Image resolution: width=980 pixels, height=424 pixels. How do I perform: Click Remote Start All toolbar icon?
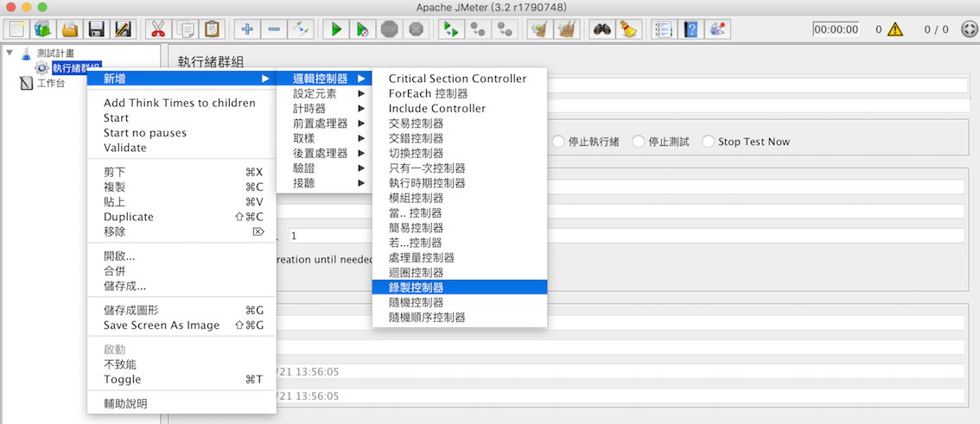pyautogui.click(x=450, y=28)
